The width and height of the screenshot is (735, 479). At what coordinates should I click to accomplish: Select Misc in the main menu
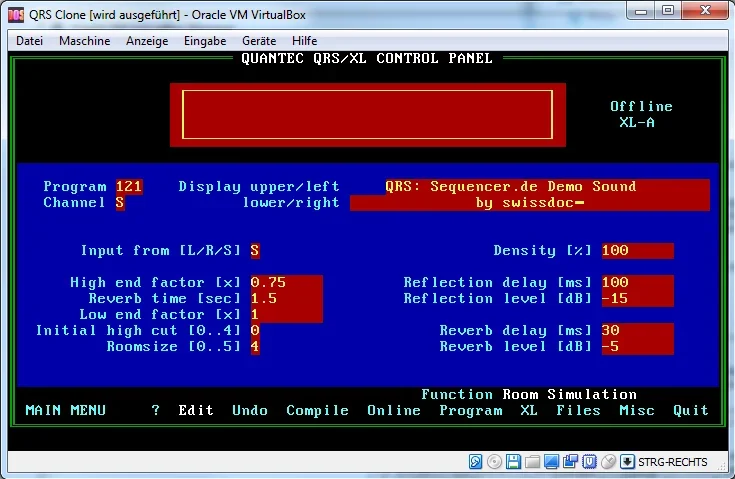click(x=637, y=410)
